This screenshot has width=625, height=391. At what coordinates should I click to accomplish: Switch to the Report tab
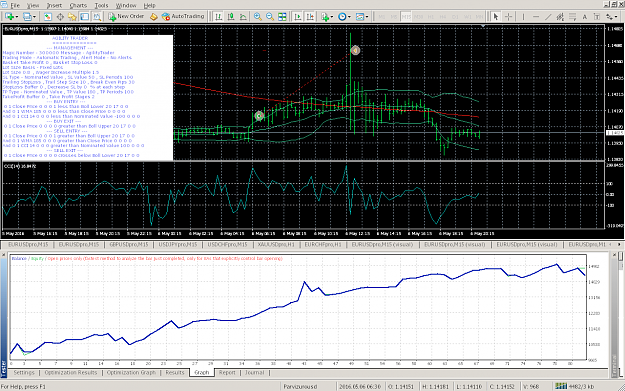(227, 372)
